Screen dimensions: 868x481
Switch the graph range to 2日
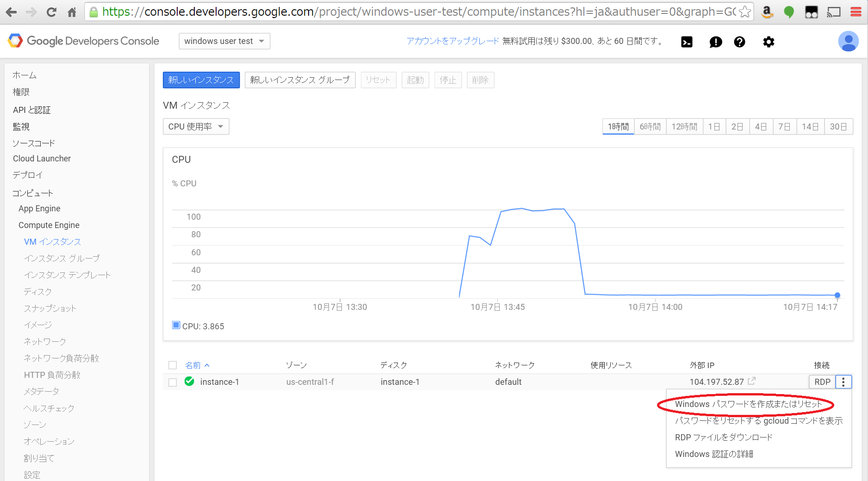coord(738,127)
